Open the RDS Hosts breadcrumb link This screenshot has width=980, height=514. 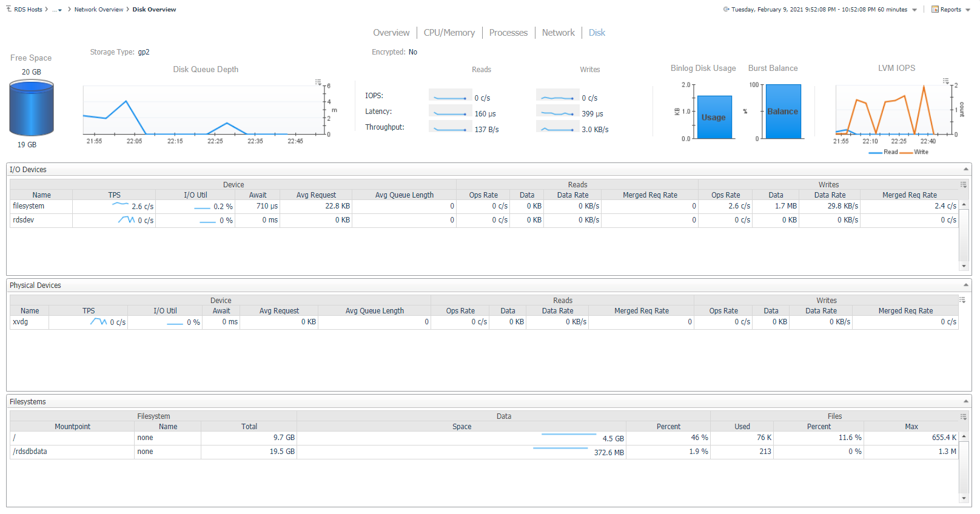click(x=28, y=9)
